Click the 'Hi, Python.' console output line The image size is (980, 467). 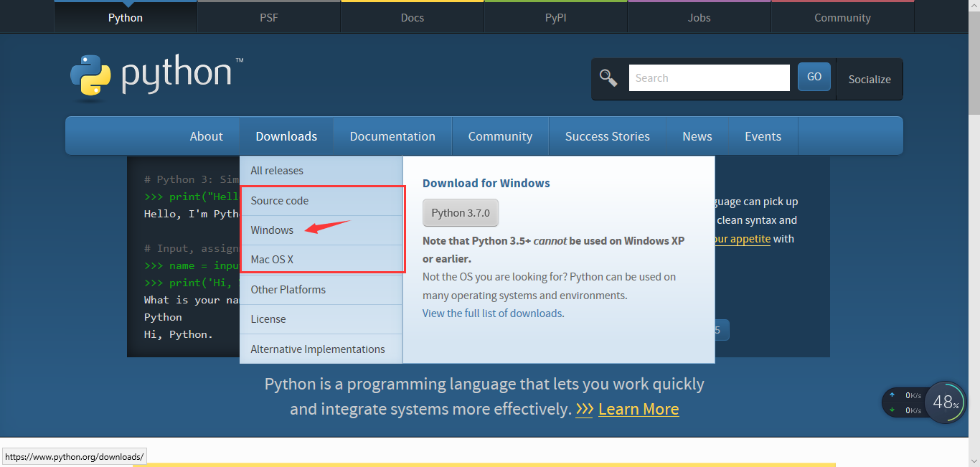point(179,334)
